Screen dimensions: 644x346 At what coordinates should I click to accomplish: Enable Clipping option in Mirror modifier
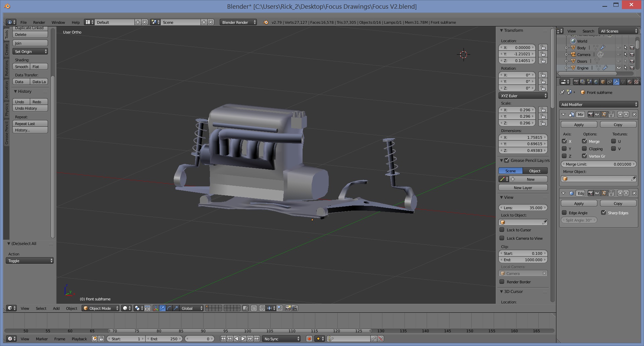click(585, 149)
